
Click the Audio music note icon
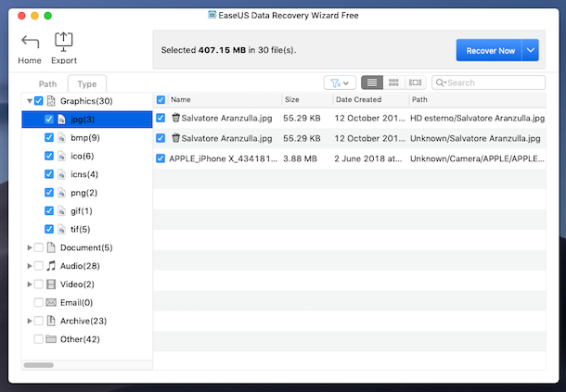click(51, 266)
